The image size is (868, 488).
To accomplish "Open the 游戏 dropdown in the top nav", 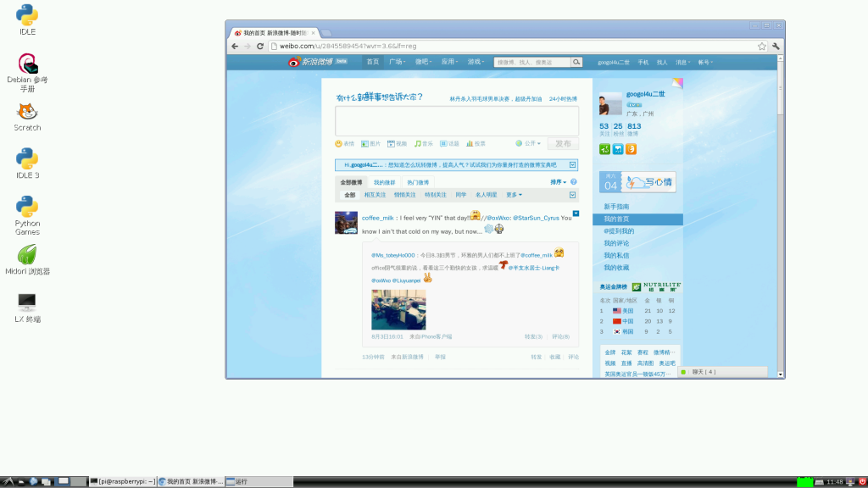I will click(x=476, y=62).
